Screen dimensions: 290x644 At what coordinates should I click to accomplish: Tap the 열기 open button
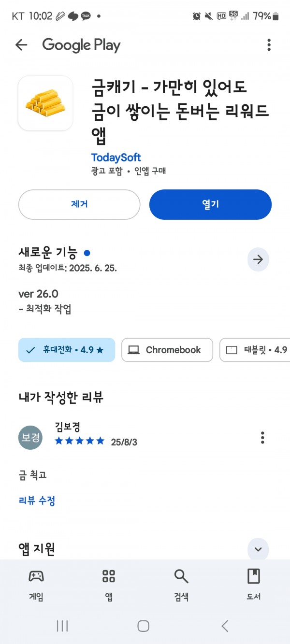pyautogui.click(x=211, y=204)
